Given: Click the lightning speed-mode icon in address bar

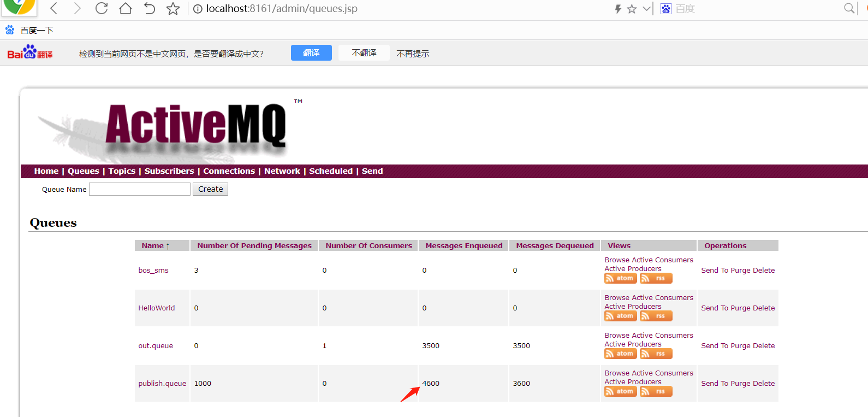Looking at the screenshot, I should [618, 9].
